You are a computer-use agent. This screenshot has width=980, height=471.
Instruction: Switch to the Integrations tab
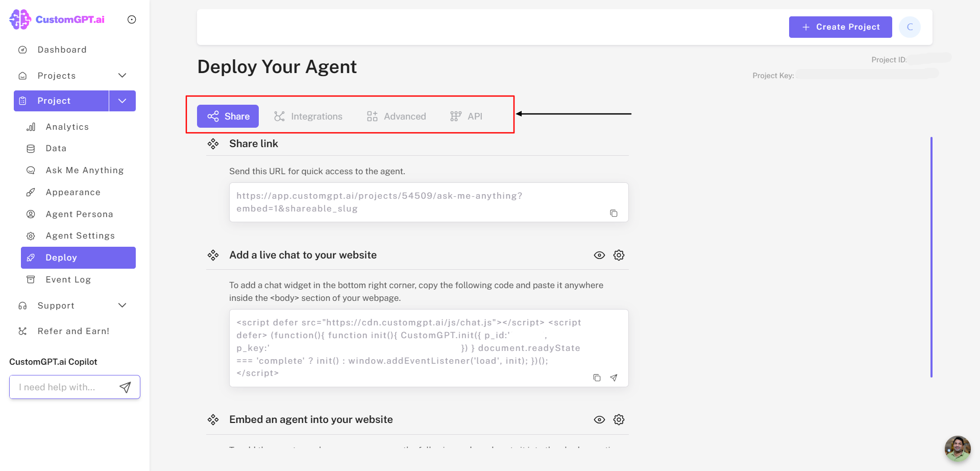[x=308, y=116]
